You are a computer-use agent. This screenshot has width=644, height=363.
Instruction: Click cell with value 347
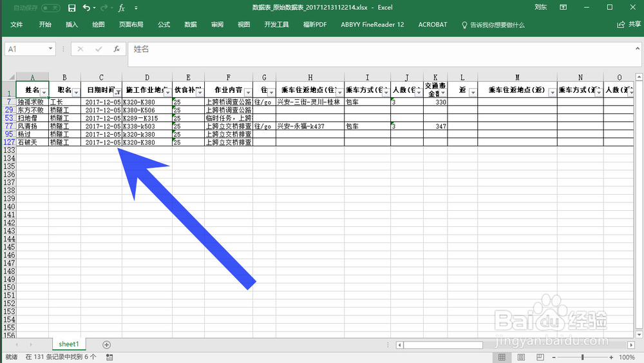coord(435,126)
